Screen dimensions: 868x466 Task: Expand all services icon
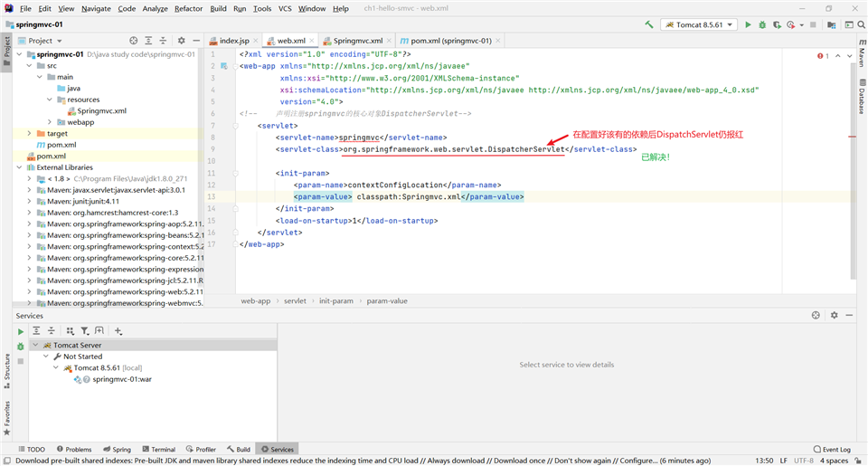[36, 331]
